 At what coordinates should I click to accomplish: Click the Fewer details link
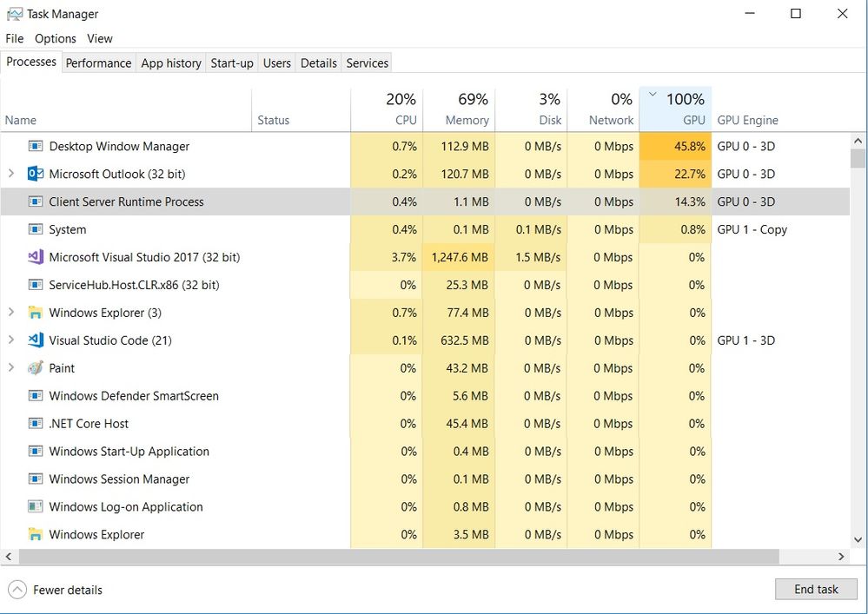click(x=68, y=591)
